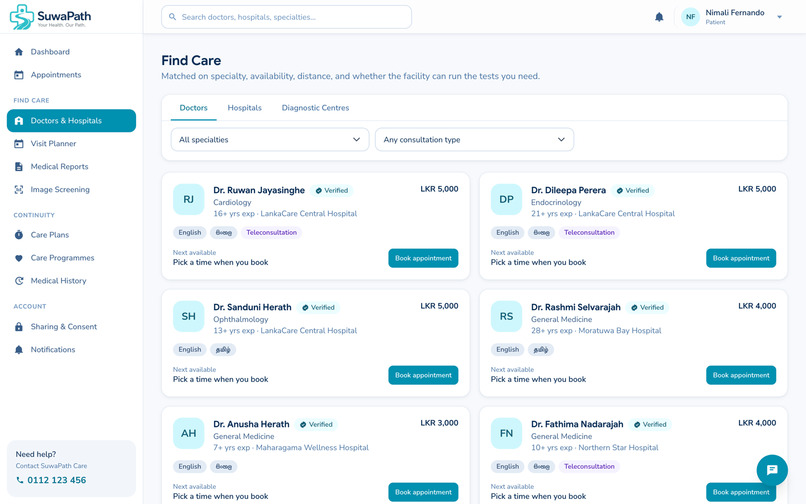Open Visit Planner in the sidebar
Screen dimensions: 806x504
(71, 144)
